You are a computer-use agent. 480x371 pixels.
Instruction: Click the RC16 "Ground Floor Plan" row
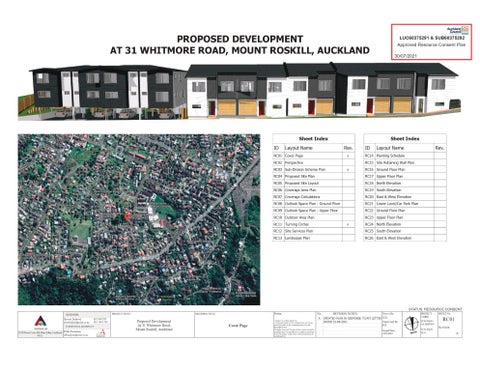[x=405, y=169]
